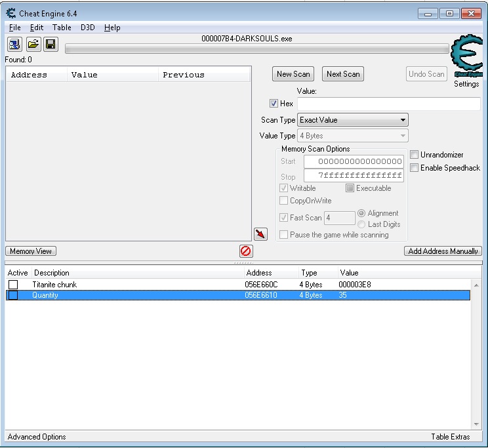The height and width of the screenshot is (448, 488).
Task: Click the Fast Scan alignment value field
Action: point(340,218)
